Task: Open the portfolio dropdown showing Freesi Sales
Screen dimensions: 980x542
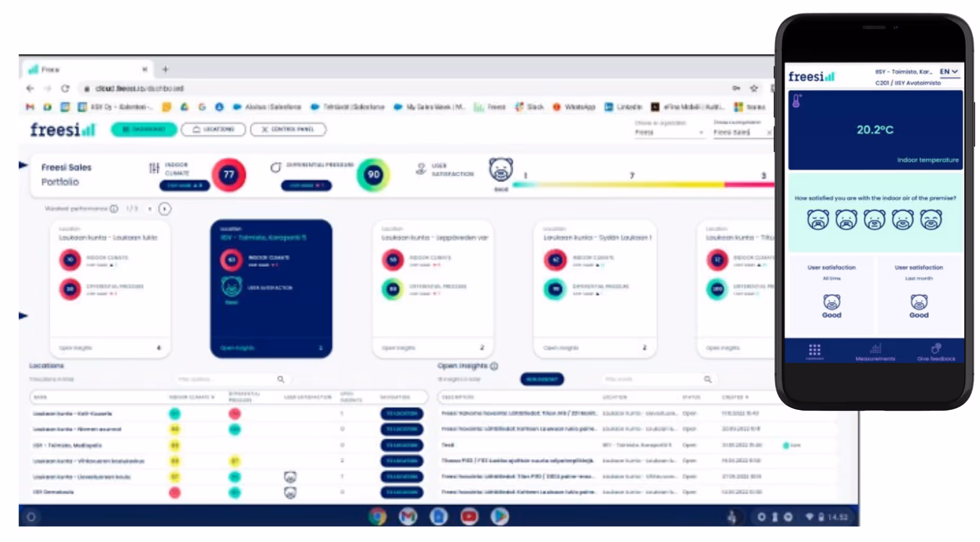Action: coord(742,132)
